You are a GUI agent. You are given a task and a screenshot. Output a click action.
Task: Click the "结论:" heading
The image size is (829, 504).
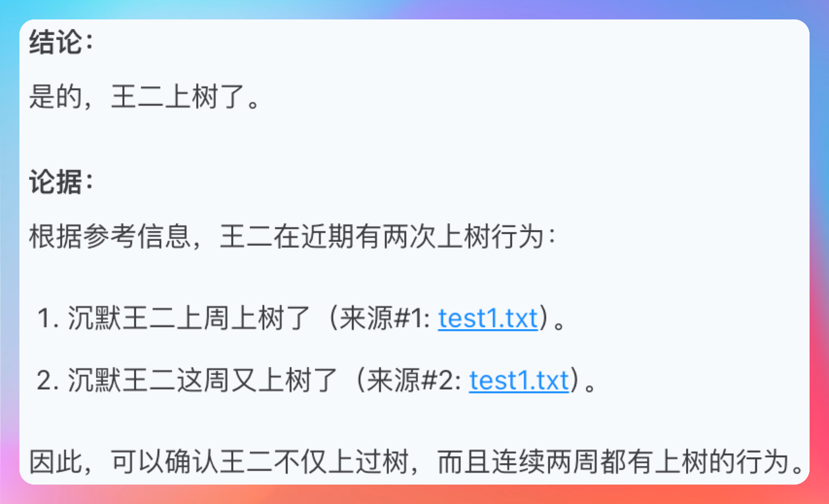click(x=61, y=42)
